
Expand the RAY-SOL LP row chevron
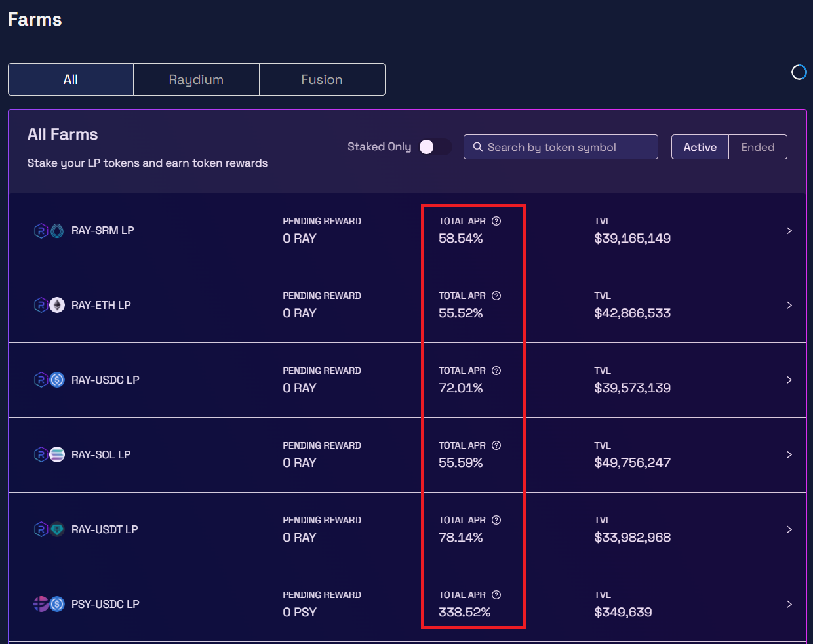(x=789, y=455)
